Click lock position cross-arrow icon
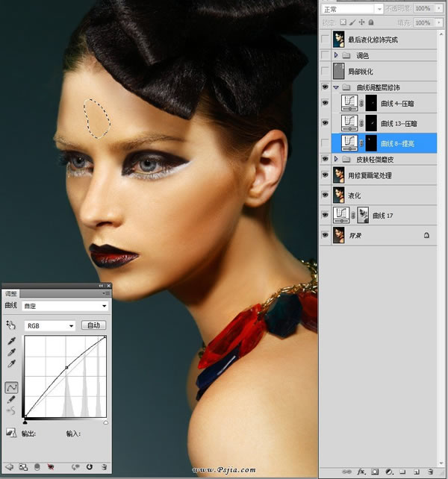Image resolution: width=448 pixels, height=479 pixels. [x=362, y=22]
